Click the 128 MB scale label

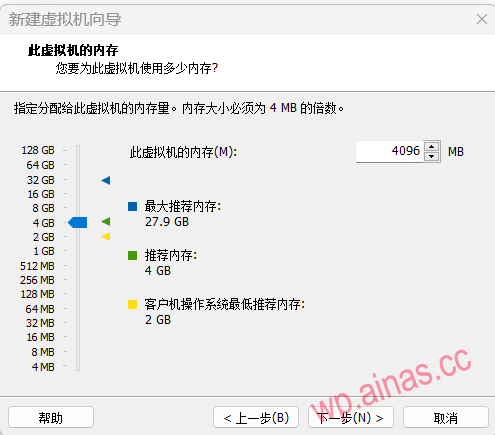[37, 294]
